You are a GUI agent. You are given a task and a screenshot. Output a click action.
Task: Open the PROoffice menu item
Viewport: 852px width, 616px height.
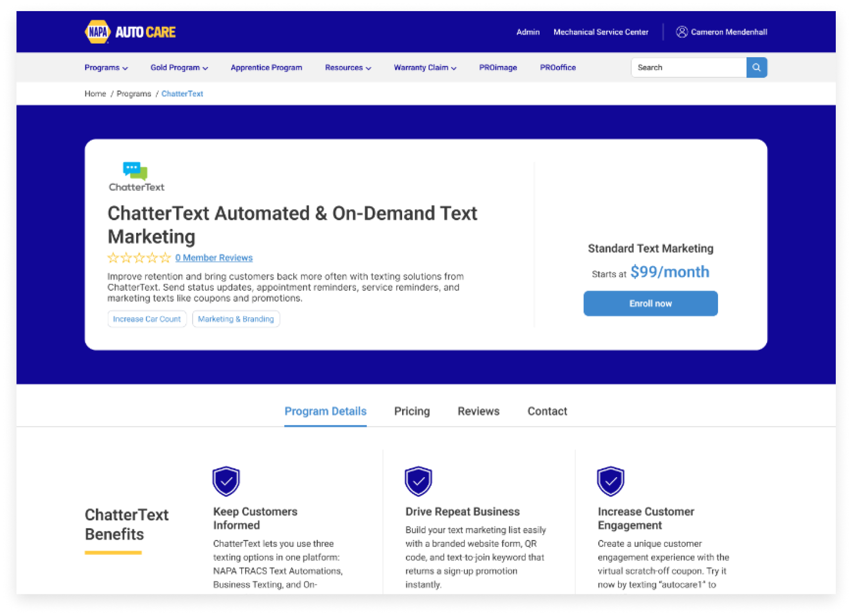[557, 67]
